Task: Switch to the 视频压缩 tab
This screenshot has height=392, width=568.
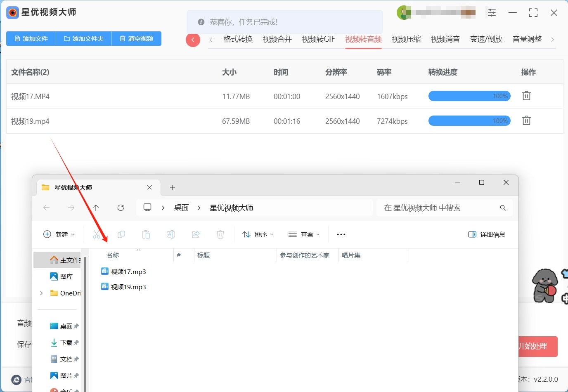Action: pos(406,39)
